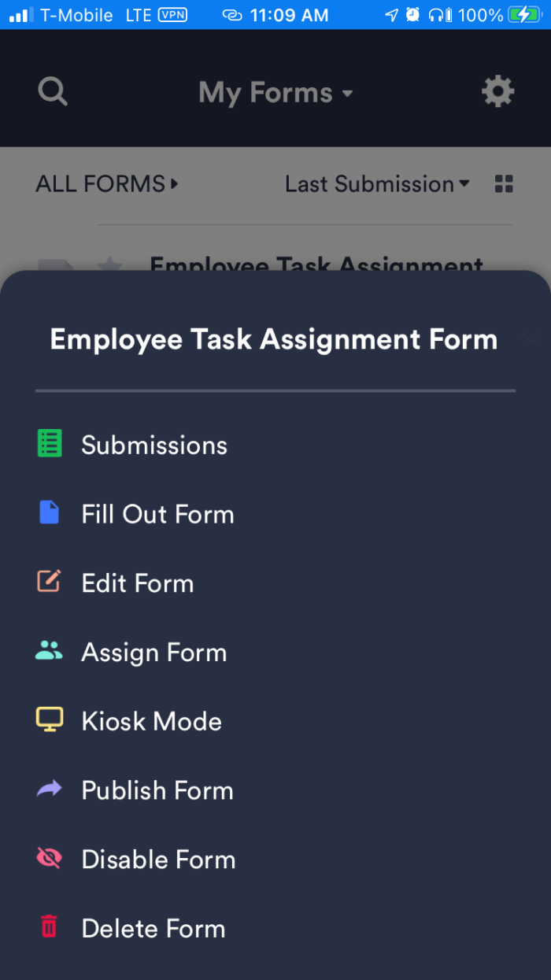This screenshot has width=551, height=980.
Task: Choose Kiosk Mode menu entry
Action: pyautogui.click(x=151, y=721)
